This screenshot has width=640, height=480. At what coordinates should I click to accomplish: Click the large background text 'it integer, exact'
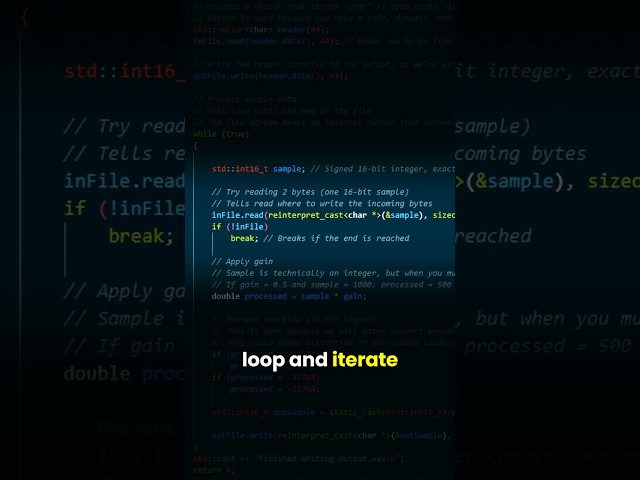click(547, 72)
